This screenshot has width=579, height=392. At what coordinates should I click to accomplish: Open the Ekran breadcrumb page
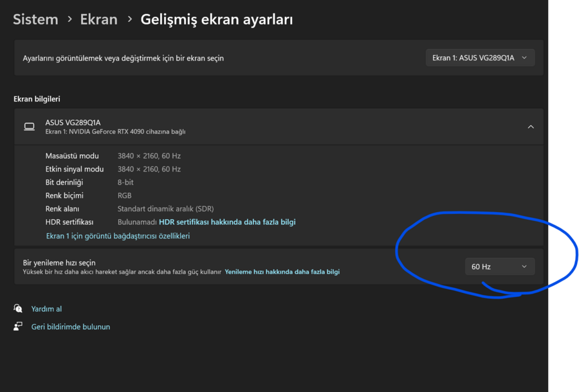[98, 19]
